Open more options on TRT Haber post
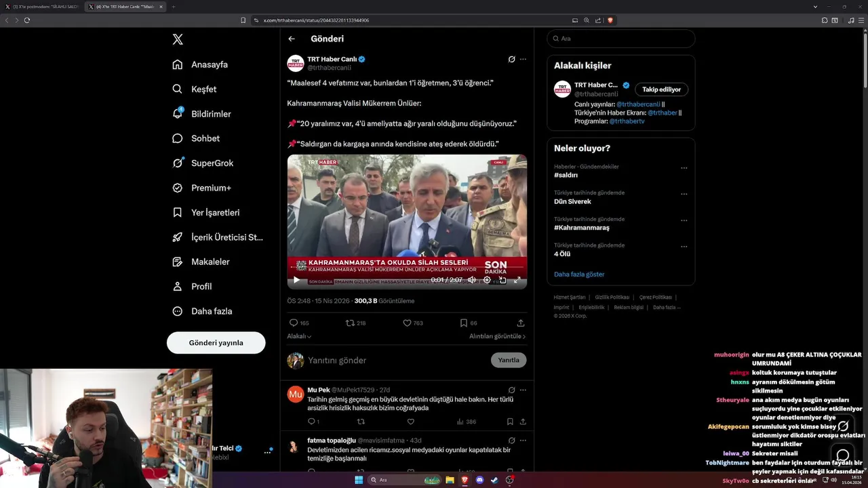 pyautogui.click(x=523, y=59)
